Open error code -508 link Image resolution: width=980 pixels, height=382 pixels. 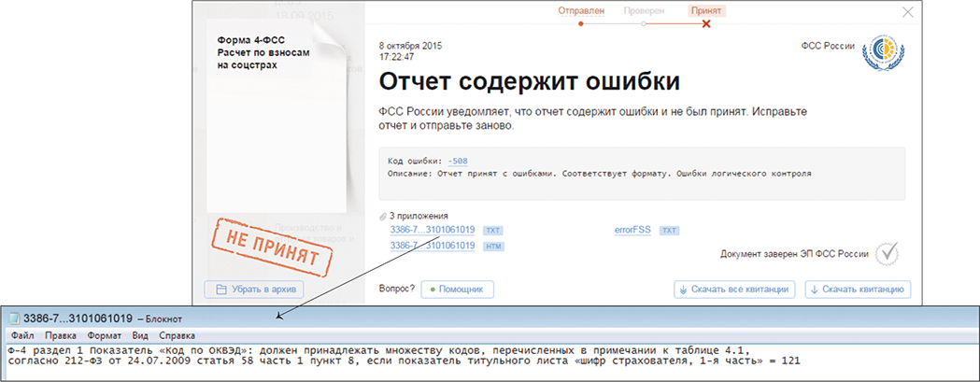click(458, 161)
